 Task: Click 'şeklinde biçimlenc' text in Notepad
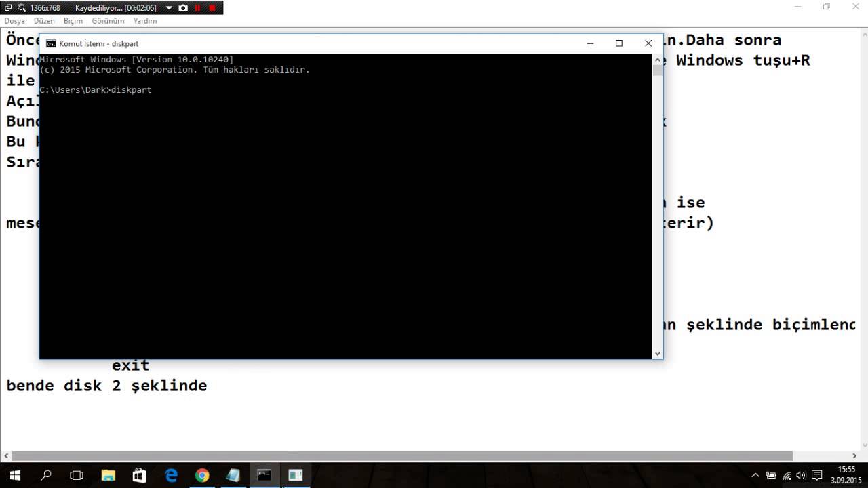pyautogui.click(x=771, y=325)
